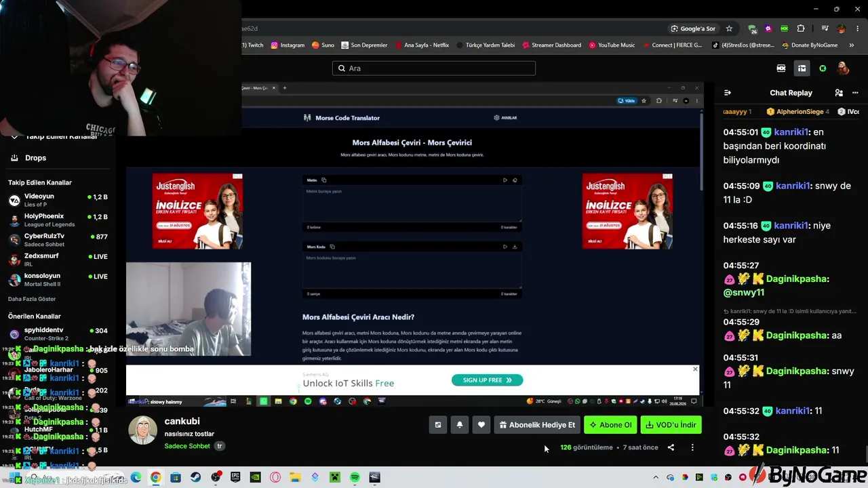Open the Kick wallet icon in the top bar
Screen dimensions: 868x488
(781, 68)
